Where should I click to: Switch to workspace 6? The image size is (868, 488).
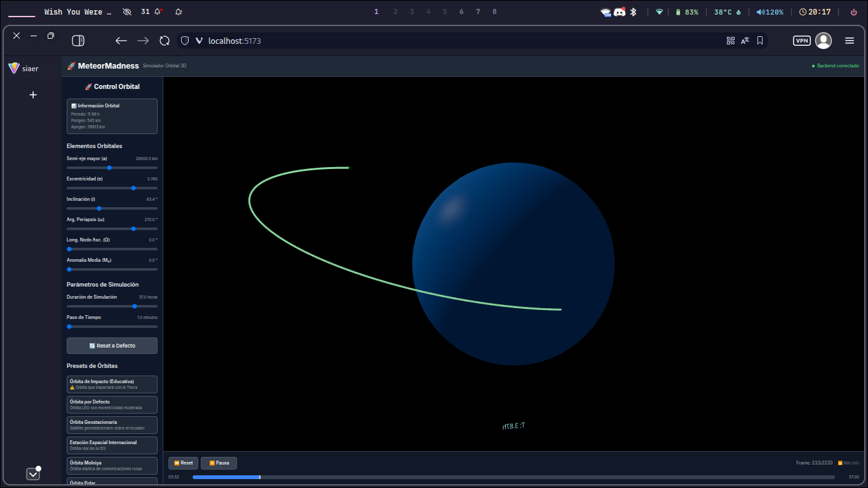pyautogui.click(x=461, y=12)
